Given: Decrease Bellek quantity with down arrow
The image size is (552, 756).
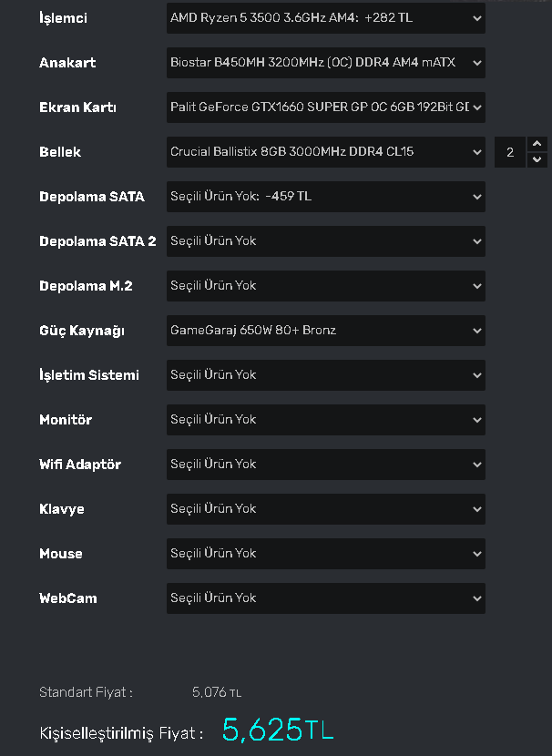Looking at the screenshot, I should 537,159.
